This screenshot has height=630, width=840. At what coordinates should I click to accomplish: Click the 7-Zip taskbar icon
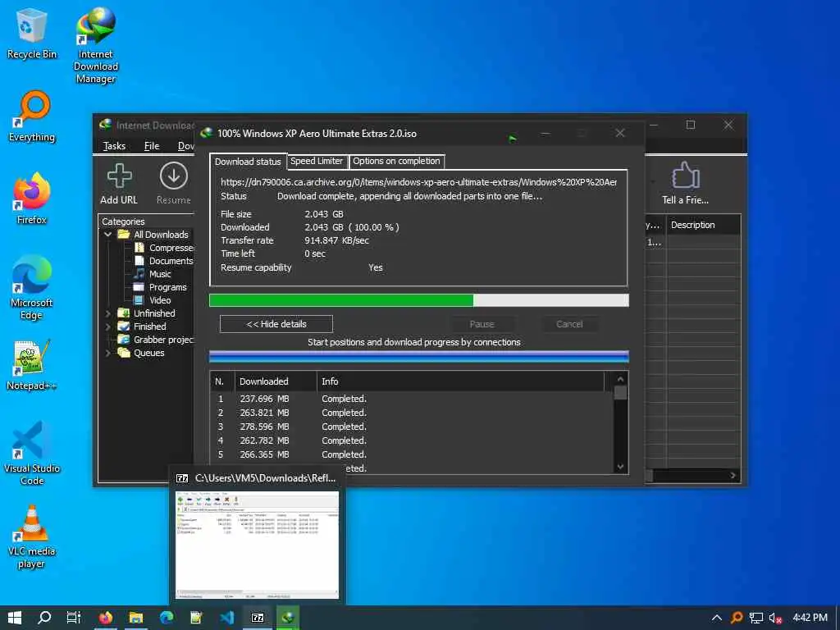pos(258,618)
